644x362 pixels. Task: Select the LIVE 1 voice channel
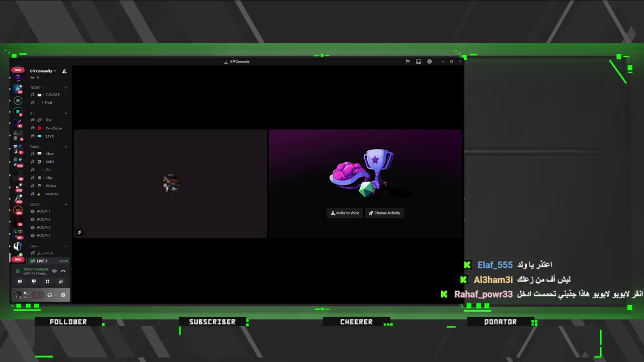click(x=49, y=261)
